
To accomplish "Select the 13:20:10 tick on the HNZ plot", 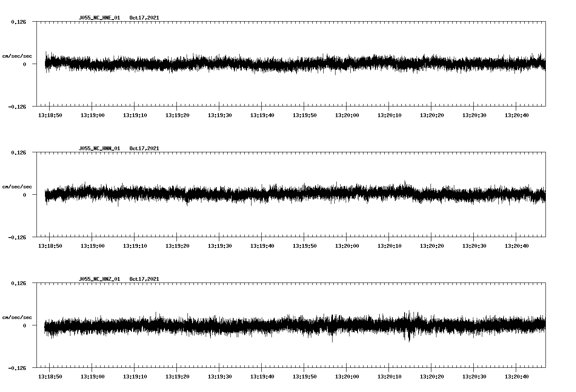I will click(389, 365).
